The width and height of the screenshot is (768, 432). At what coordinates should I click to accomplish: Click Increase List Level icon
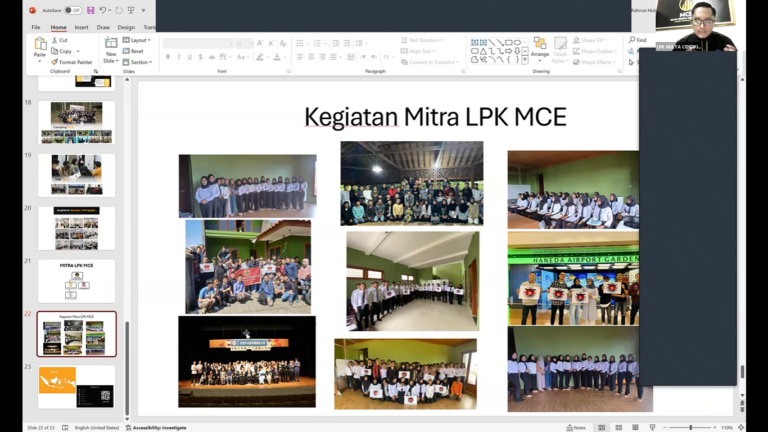pos(347,44)
